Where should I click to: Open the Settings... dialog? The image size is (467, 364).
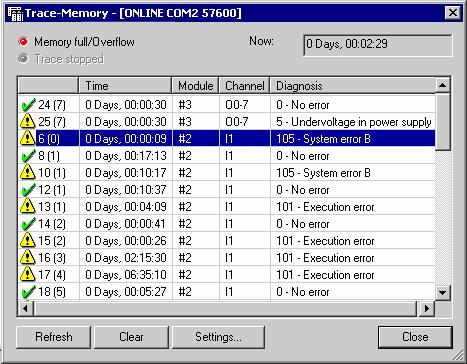[x=218, y=337]
